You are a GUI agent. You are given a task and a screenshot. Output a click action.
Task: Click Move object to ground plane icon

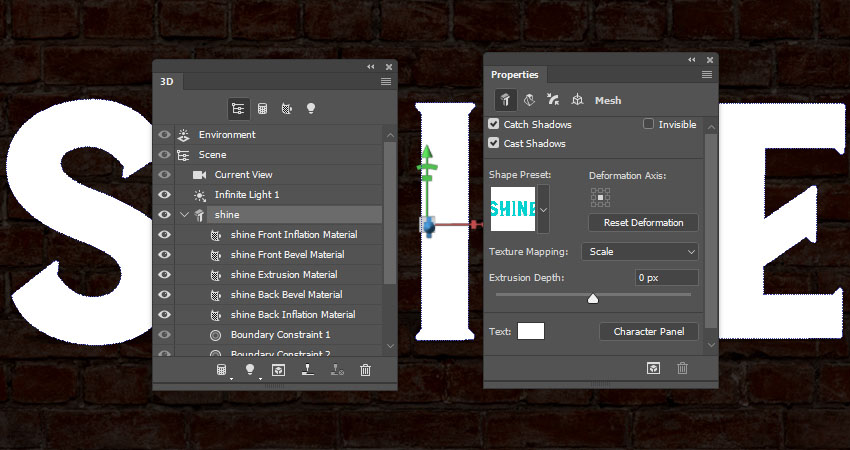[x=307, y=370]
